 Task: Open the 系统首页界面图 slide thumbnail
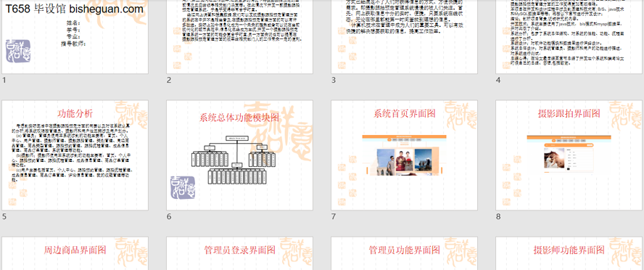tap(404, 155)
